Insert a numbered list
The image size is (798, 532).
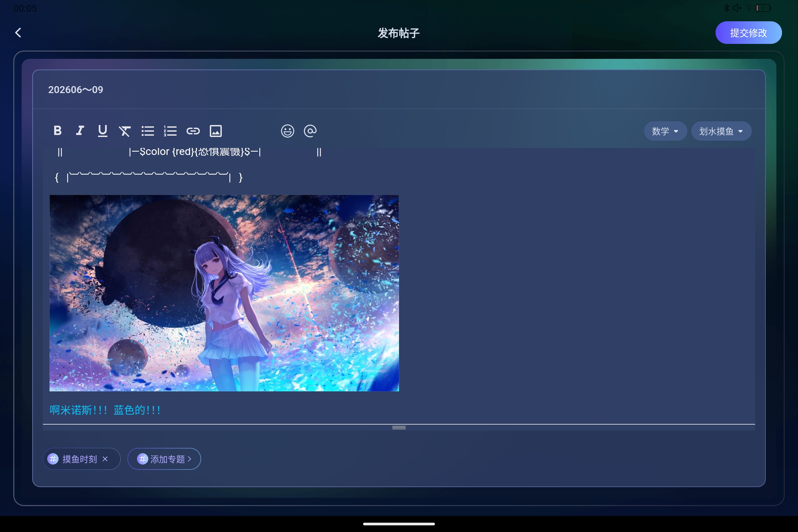[x=170, y=131]
